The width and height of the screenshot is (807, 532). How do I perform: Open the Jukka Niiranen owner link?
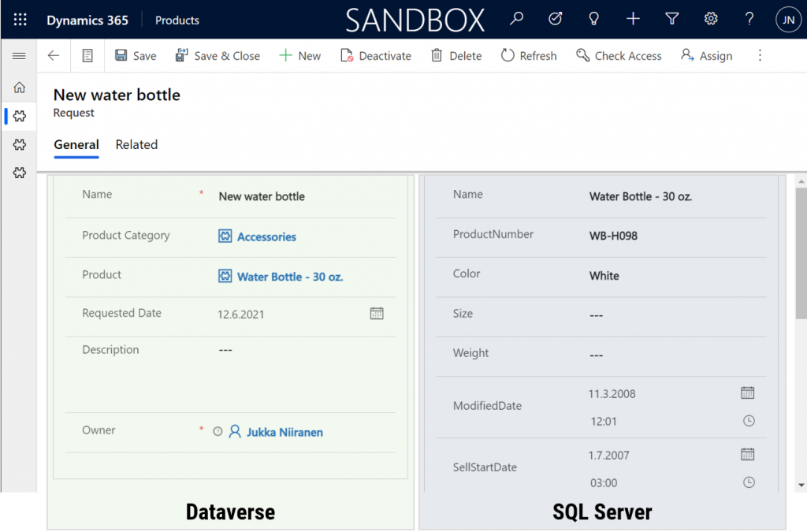coord(284,432)
